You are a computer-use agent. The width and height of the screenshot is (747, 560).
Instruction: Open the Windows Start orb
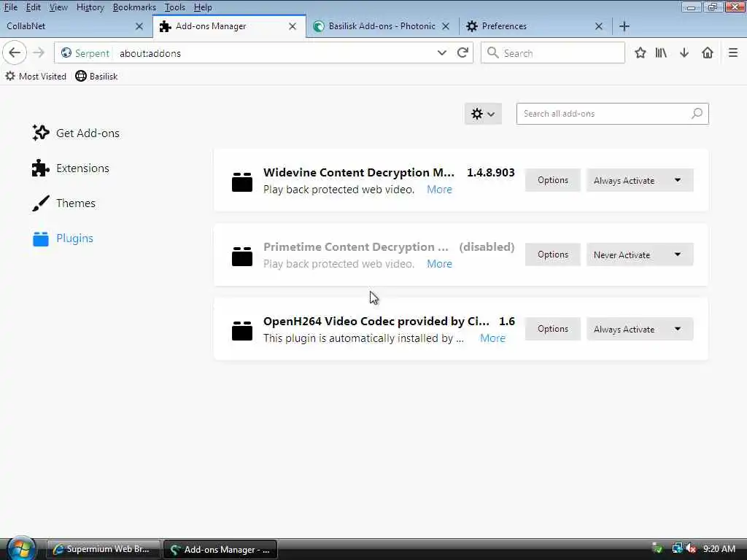[21, 548]
